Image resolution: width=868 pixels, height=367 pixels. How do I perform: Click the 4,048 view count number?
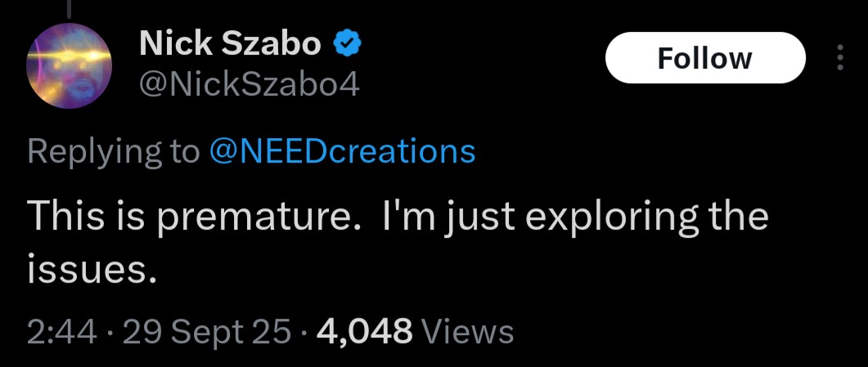364,332
